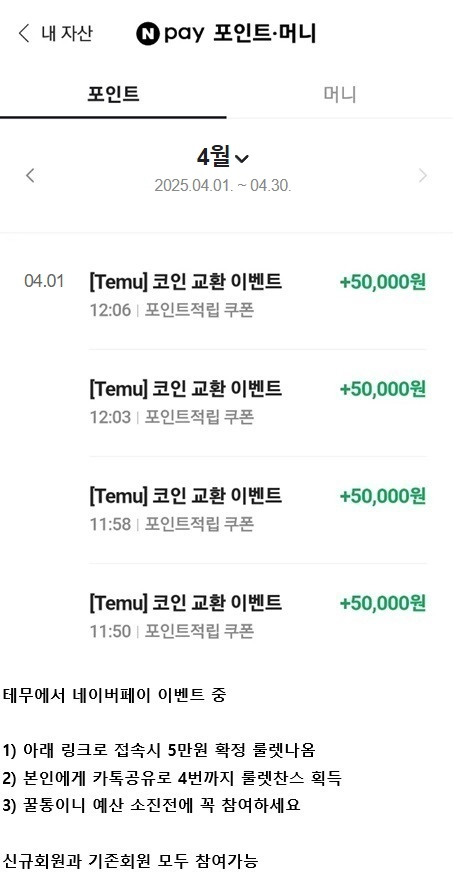Open the 11:58 Temu 코인 교환 이벤트 entry

[258, 509]
